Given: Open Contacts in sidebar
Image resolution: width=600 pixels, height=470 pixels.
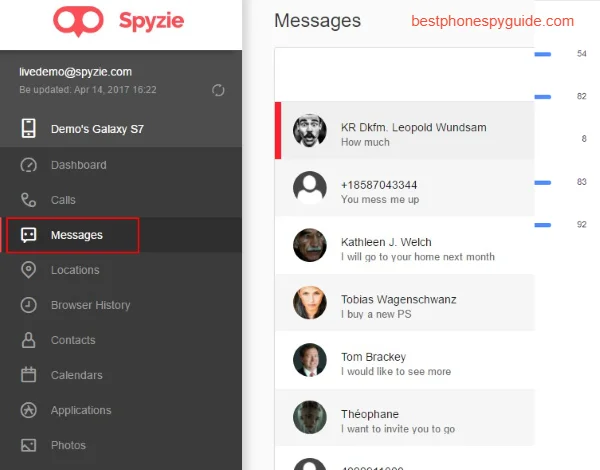Looking at the screenshot, I should click(121, 340).
